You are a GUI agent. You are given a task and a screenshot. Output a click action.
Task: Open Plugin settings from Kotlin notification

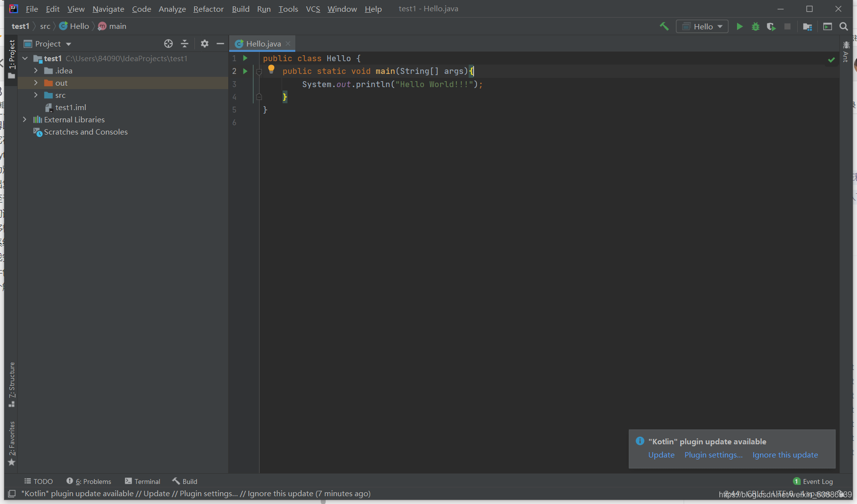(x=714, y=455)
